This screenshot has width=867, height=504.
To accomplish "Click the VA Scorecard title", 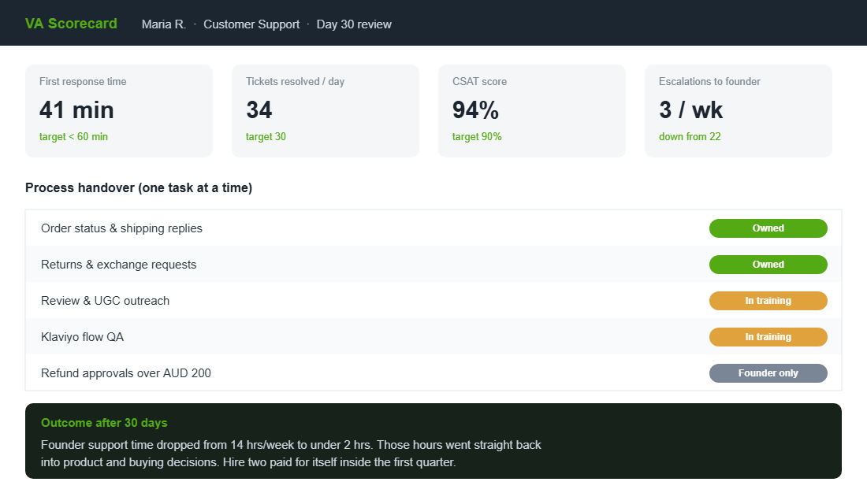I will [x=71, y=24].
